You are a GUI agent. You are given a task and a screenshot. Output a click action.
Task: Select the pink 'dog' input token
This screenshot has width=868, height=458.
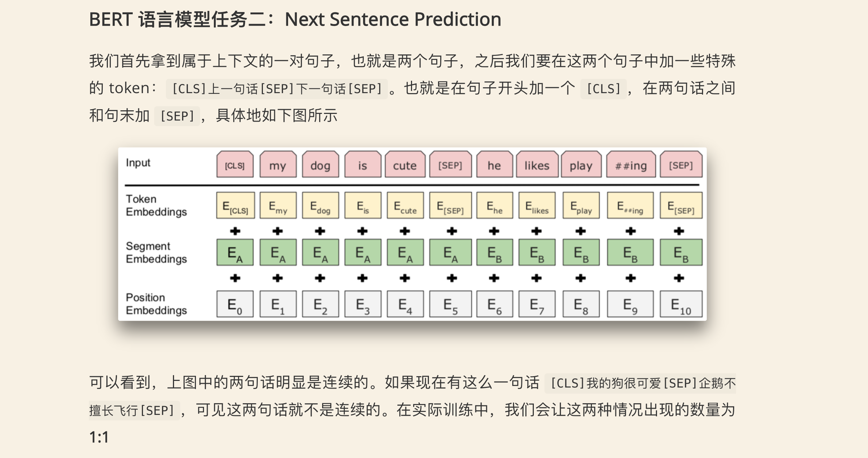pos(320,165)
